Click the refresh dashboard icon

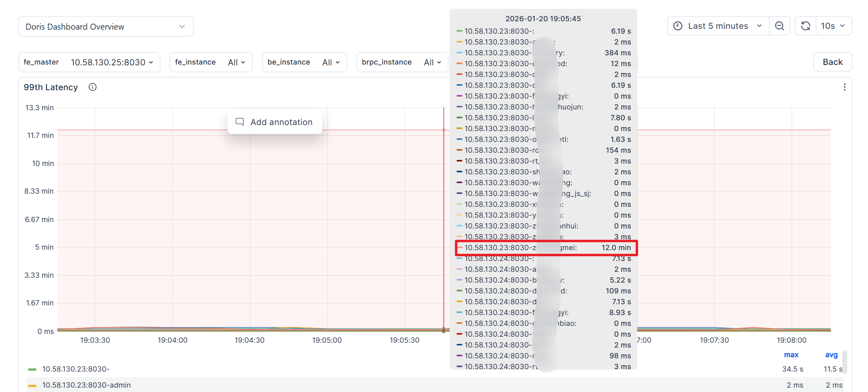[x=805, y=26]
